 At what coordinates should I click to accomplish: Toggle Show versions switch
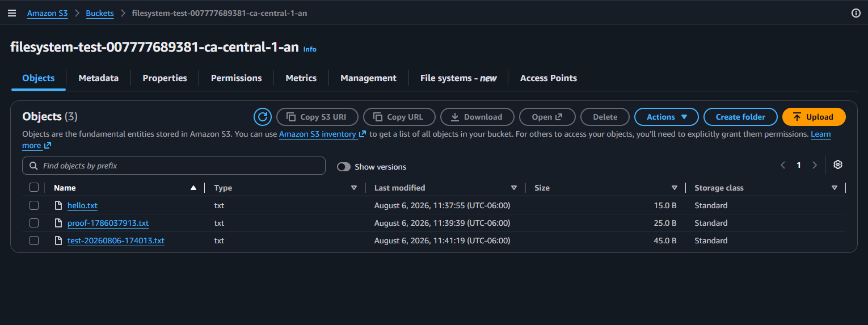[x=344, y=167]
